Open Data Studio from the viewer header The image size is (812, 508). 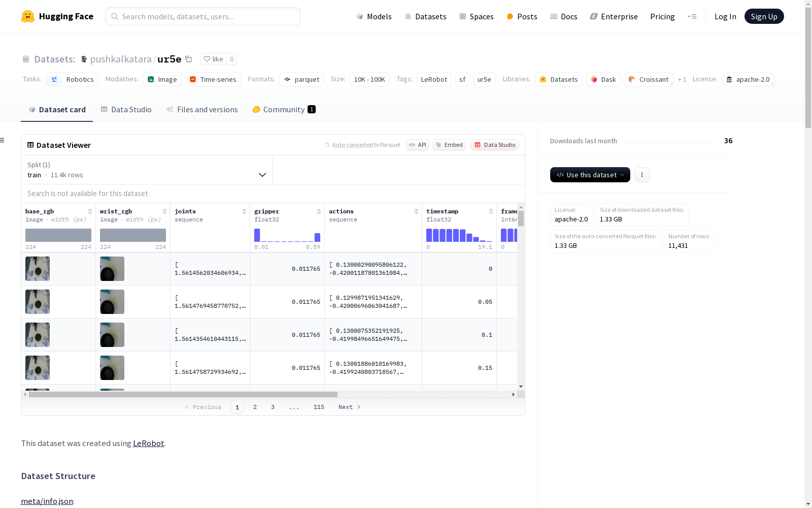tap(494, 145)
